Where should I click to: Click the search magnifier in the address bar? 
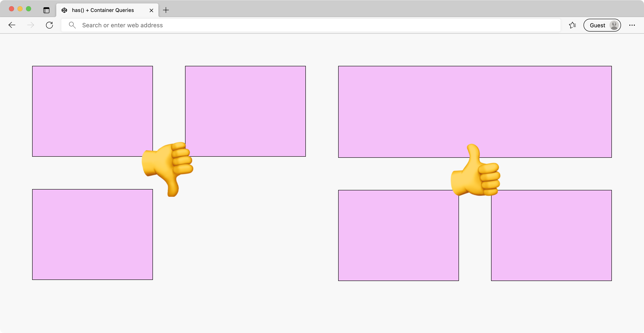(72, 25)
